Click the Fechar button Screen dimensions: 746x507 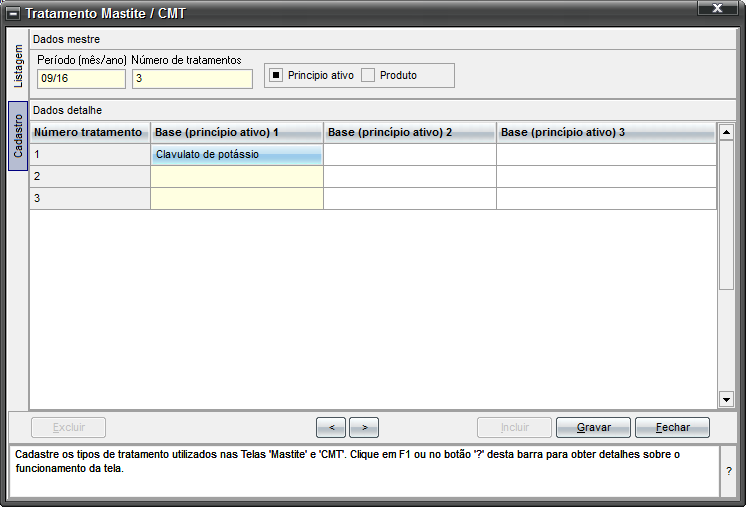[672, 428]
